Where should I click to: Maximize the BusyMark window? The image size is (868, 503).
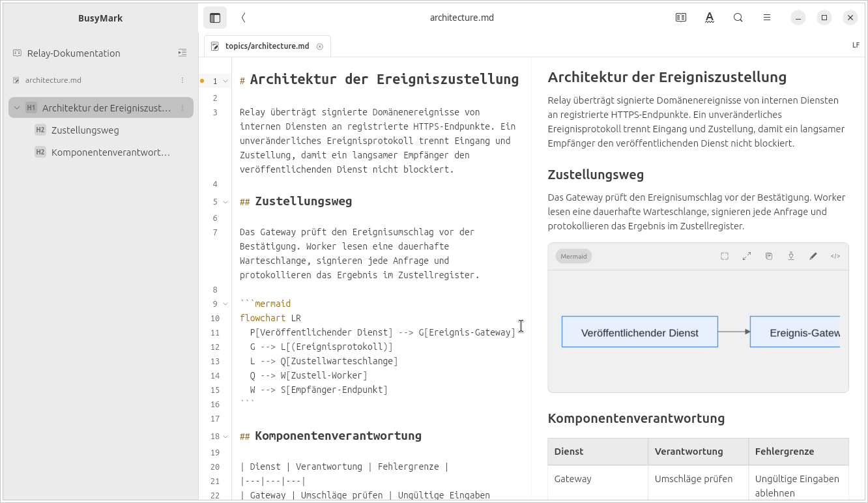(824, 18)
